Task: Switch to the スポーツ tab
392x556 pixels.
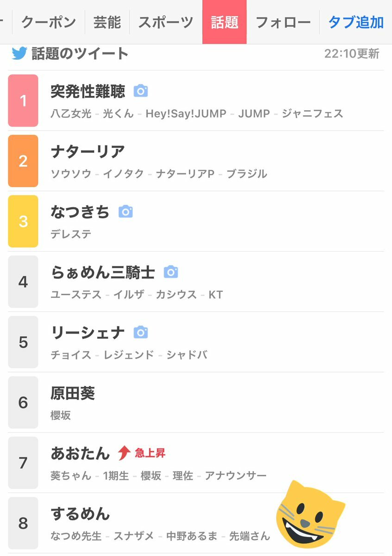Action: pyautogui.click(x=166, y=22)
